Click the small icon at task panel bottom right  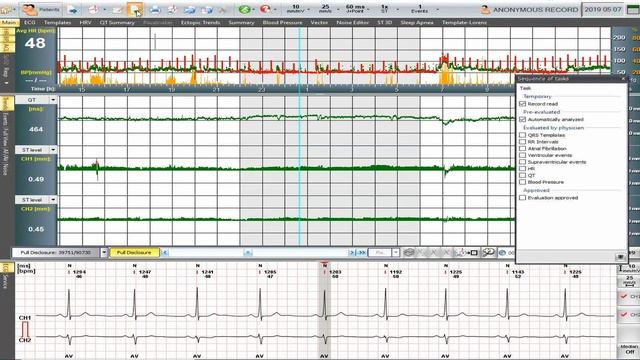(x=620, y=257)
